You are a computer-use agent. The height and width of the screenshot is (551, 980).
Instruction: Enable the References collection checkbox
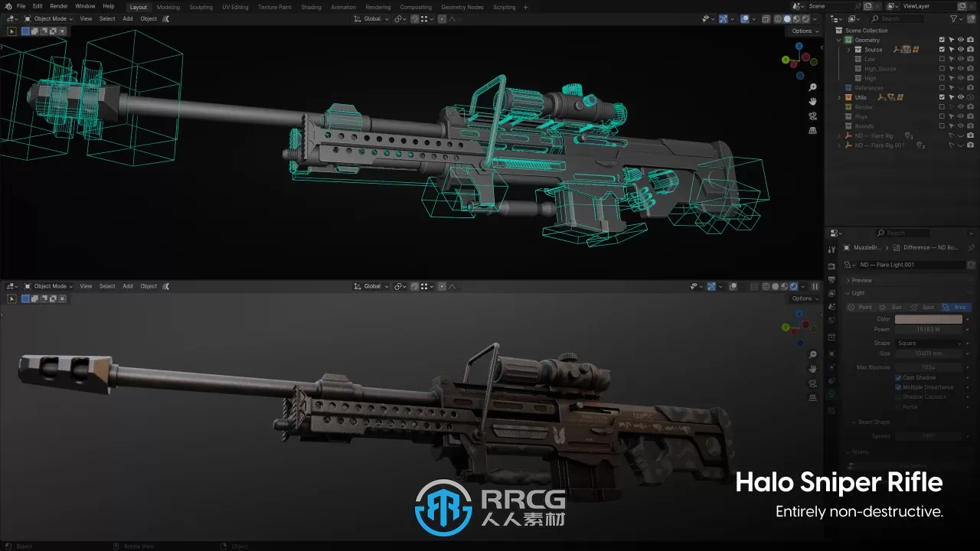[x=942, y=88]
